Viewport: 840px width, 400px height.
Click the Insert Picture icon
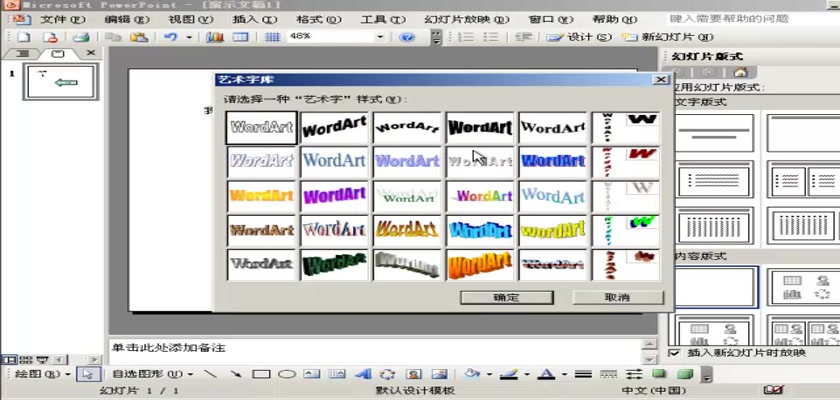coord(439,374)
